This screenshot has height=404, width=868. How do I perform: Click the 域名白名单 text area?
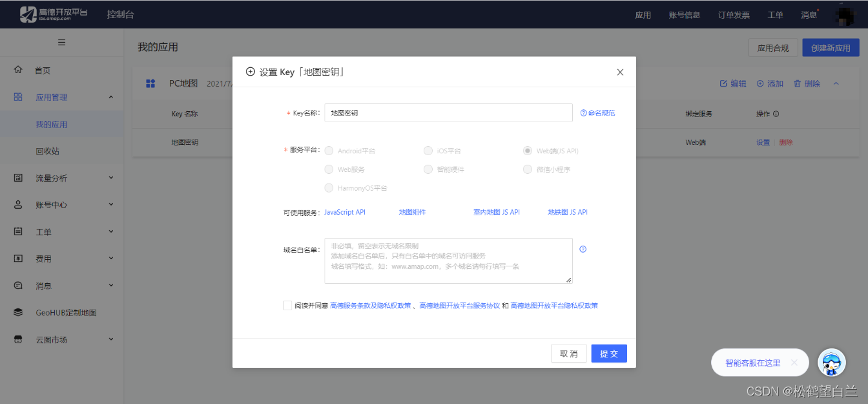[x=448, y=260]
